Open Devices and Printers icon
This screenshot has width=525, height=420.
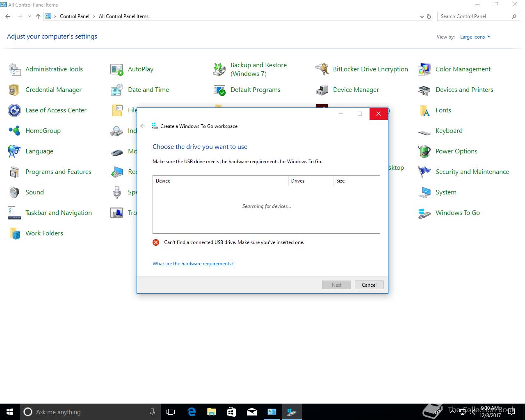coord(425,90)
